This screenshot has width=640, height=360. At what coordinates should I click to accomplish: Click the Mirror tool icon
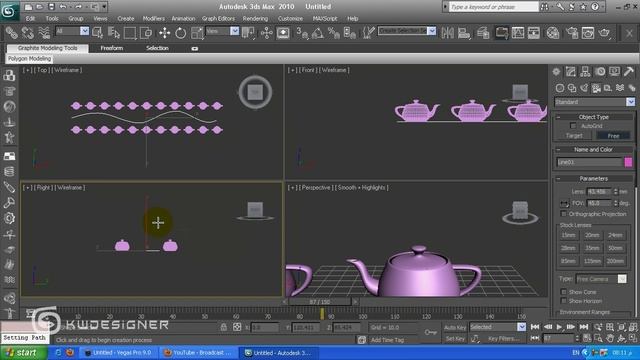coord(447,33)
